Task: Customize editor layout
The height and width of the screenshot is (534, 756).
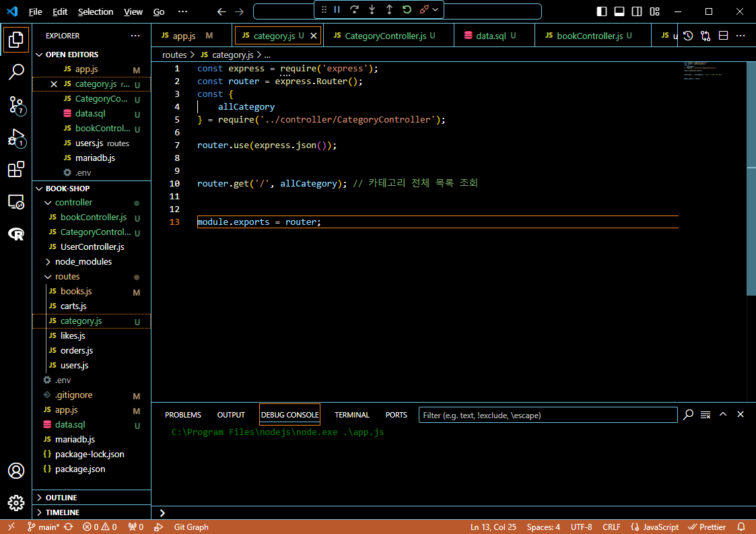Action: click(654, 11)
